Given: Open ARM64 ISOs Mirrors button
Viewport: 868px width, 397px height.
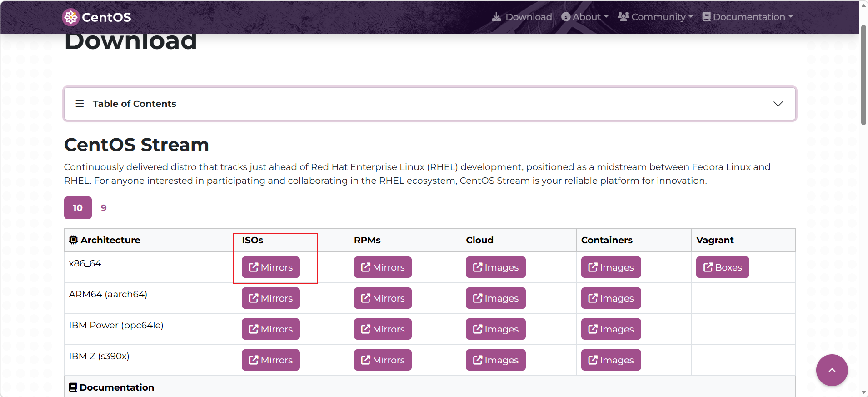Looking at the screenshot, I should [271, 298].
